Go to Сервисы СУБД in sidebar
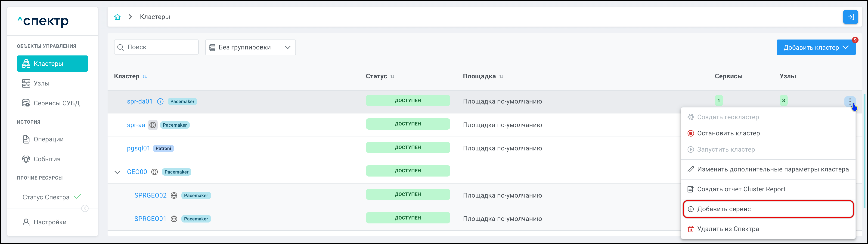Image resolution: width=868 pixels, height=244 pixels. [x=56, y=103]
